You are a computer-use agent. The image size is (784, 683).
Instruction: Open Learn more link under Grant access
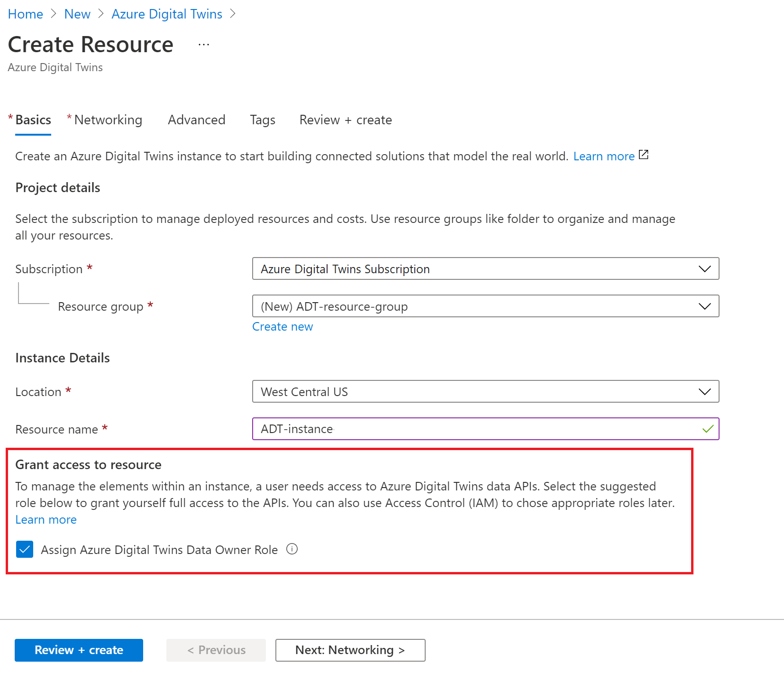click(x=46, y=520)
